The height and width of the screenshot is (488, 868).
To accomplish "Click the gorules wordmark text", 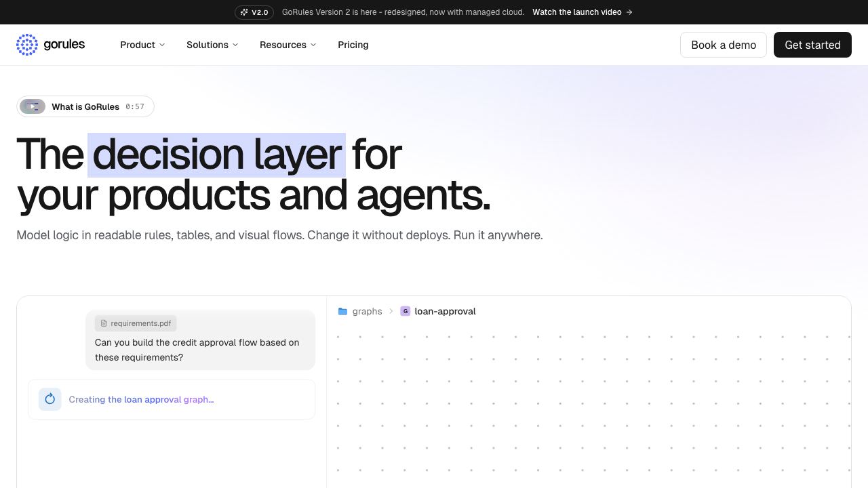I will [64, 45].
